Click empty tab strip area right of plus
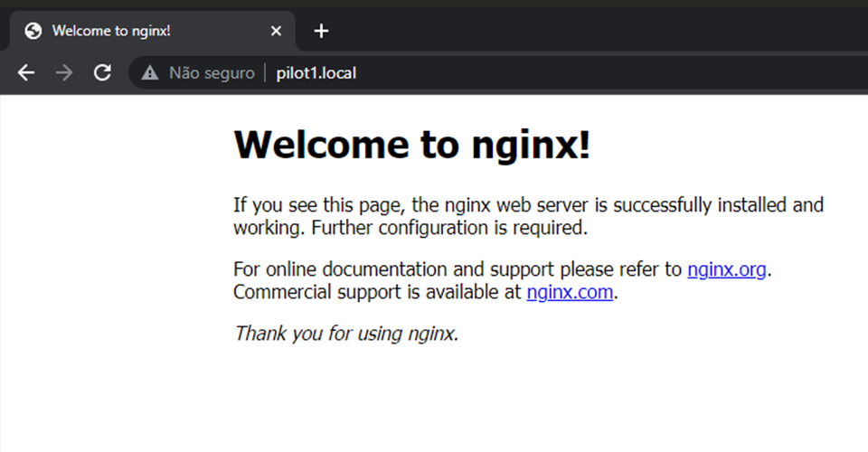This screenshot has height=452, width=868. point(588,32)
